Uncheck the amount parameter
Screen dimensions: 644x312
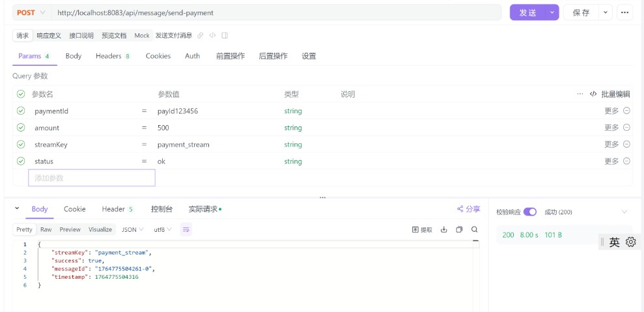point(21,128)
